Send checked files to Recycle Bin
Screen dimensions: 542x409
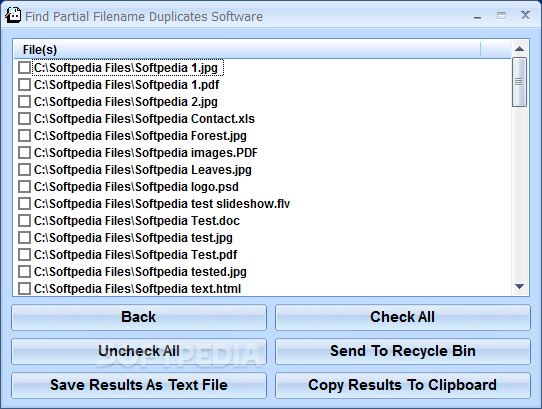pyautogui.click(x=403, y=351)
